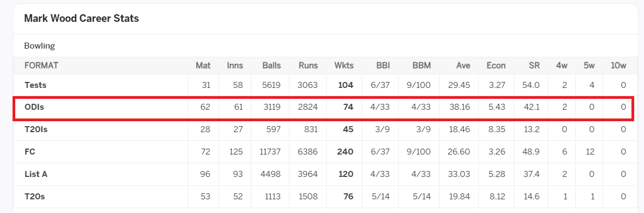The width and height of the screenshot is (644, 213).
Task: Click the SR column header
Action: coord(534,66)
